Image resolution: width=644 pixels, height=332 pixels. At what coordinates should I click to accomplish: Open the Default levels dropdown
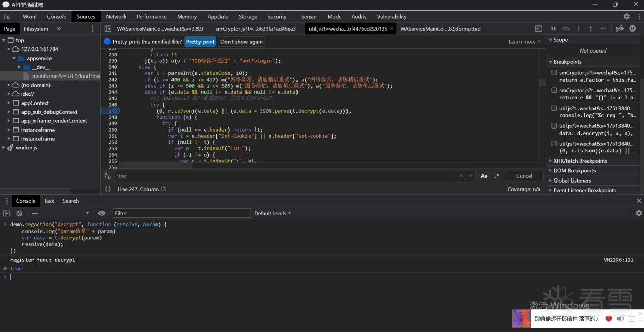point(273,213)
